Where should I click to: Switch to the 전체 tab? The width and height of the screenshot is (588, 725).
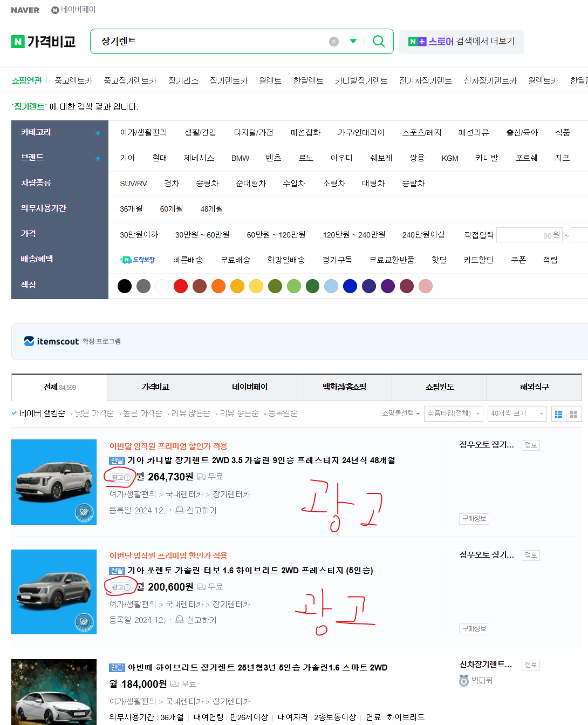coord(59,387)
